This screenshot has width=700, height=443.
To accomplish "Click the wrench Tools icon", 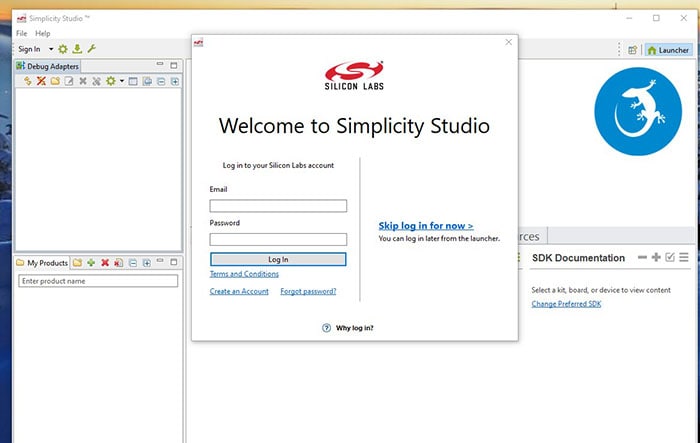I will coord(91,49).
